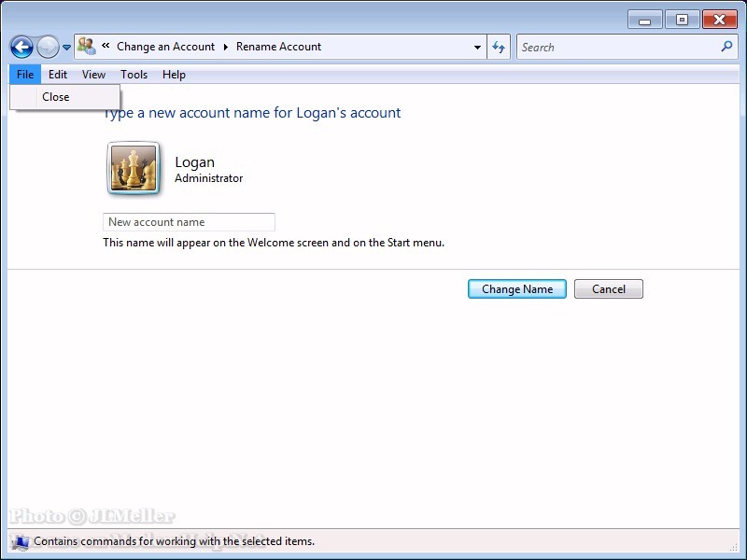Screen dimensions: 747x560
Task: Open the Edit menu
Action: tap(58, 75)
